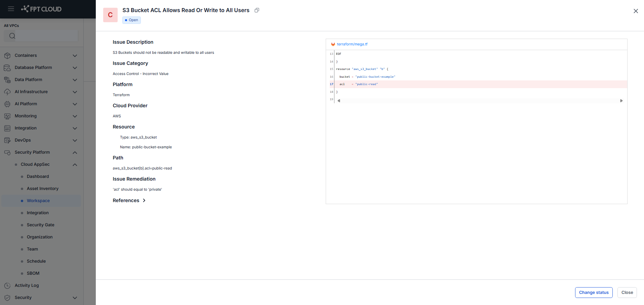
Task: Click the All VPCs label
Action: (11, 26)
